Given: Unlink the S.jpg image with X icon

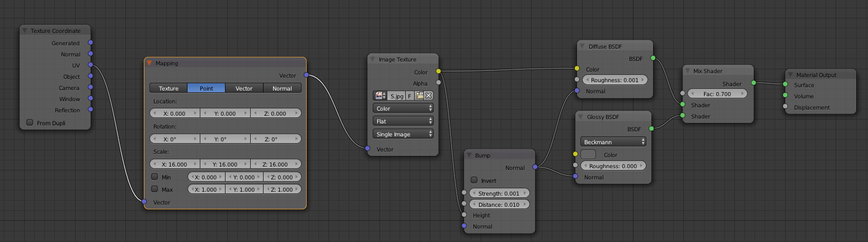Looking at the screenshot, I should click(x=429, y=96).
